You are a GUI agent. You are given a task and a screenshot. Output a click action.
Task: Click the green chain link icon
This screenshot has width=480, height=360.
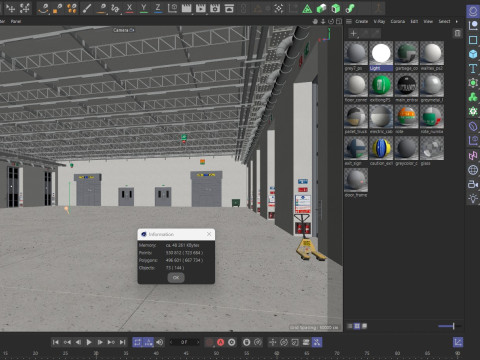350,9
